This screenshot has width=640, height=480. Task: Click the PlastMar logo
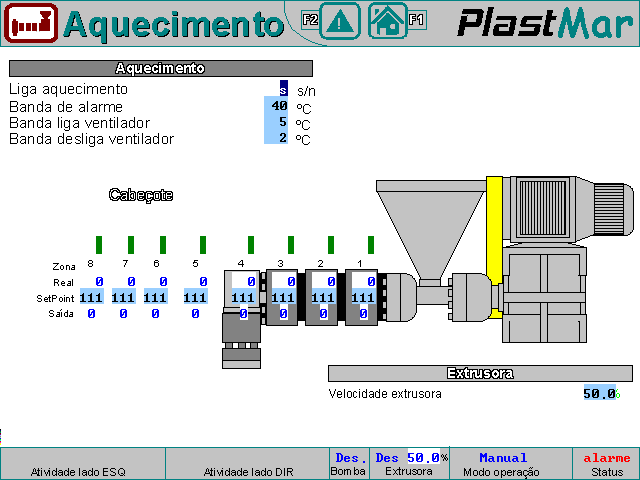pyautogui.click(x=545, y=22)
